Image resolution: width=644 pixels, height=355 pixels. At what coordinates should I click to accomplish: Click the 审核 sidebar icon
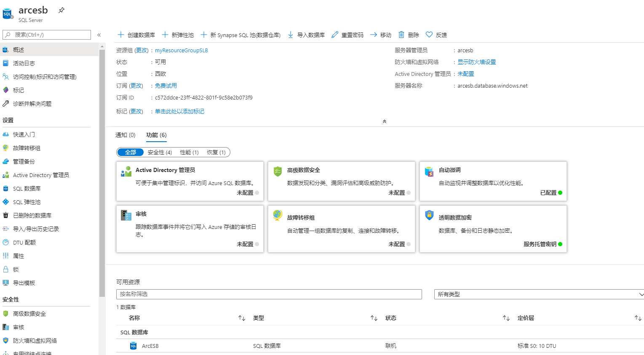(x=5, y=327)
